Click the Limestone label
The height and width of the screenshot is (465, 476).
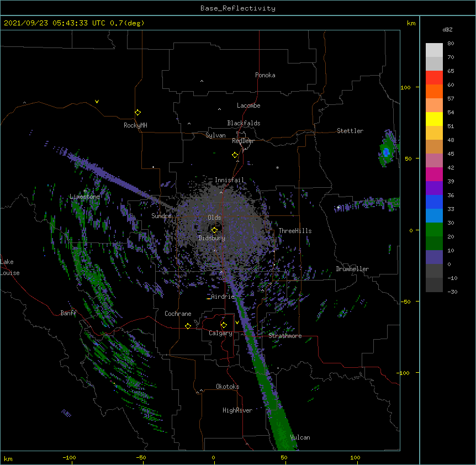(84, 197)
